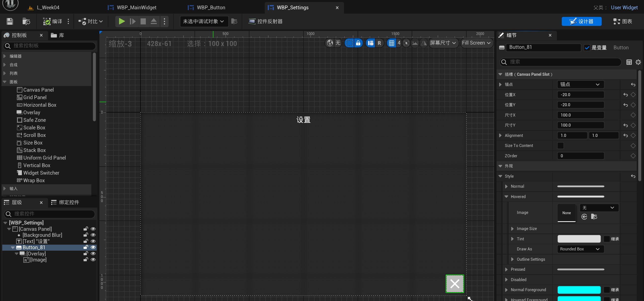Click the hierarchy search field (搜索控件)
Viewport: 644px width, 301px height.
[50, 214]
